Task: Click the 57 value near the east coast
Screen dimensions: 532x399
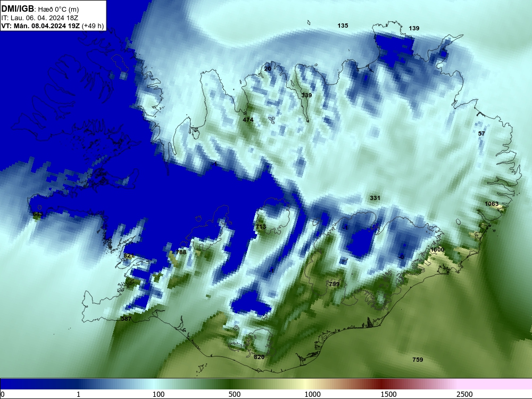Action: [481, 134]
